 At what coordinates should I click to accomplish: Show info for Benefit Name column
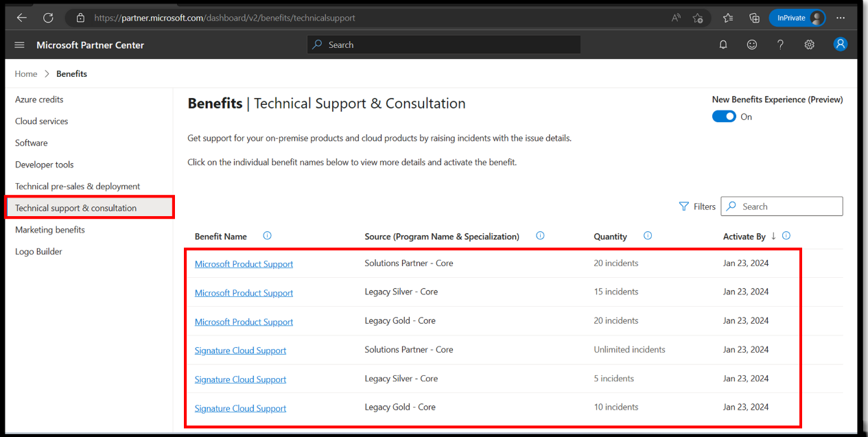(267, 236)
